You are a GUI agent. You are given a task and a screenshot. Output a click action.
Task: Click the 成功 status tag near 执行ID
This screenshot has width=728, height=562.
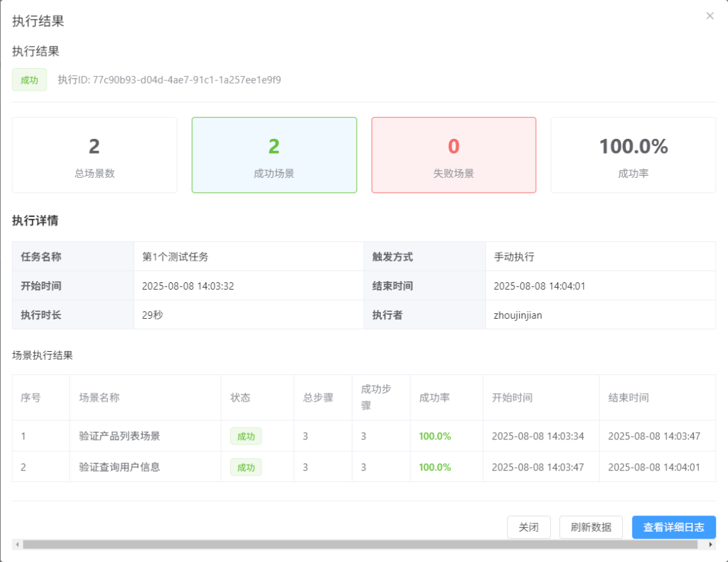coord(29,80)
